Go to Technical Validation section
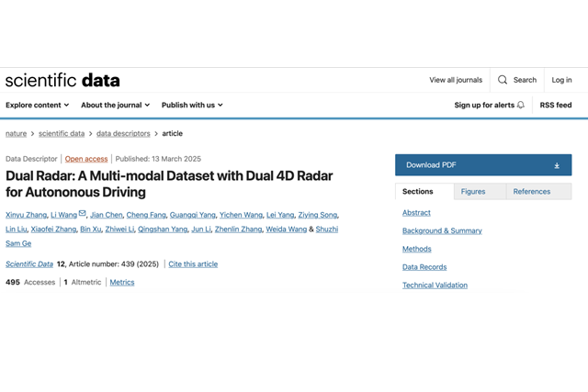This screenshot has width=588, height=392. pyautogui.click(x=435, y=286)
